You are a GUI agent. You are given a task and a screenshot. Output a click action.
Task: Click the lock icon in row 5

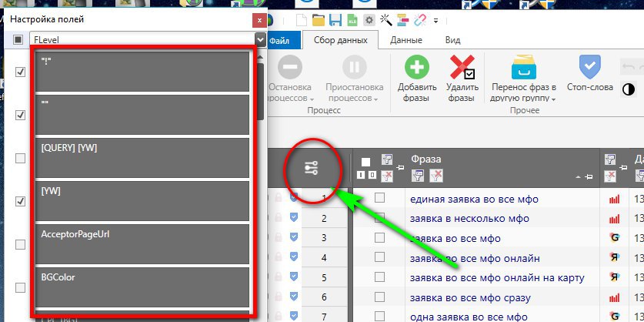[279, 277]
